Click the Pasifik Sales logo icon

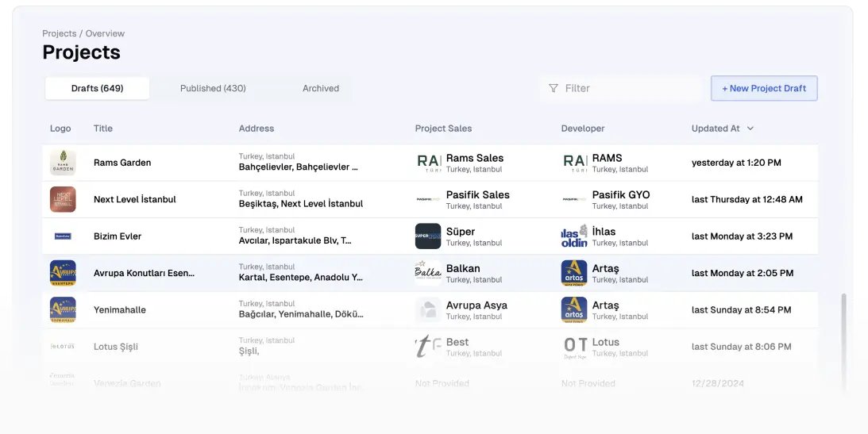pos(428,200)
